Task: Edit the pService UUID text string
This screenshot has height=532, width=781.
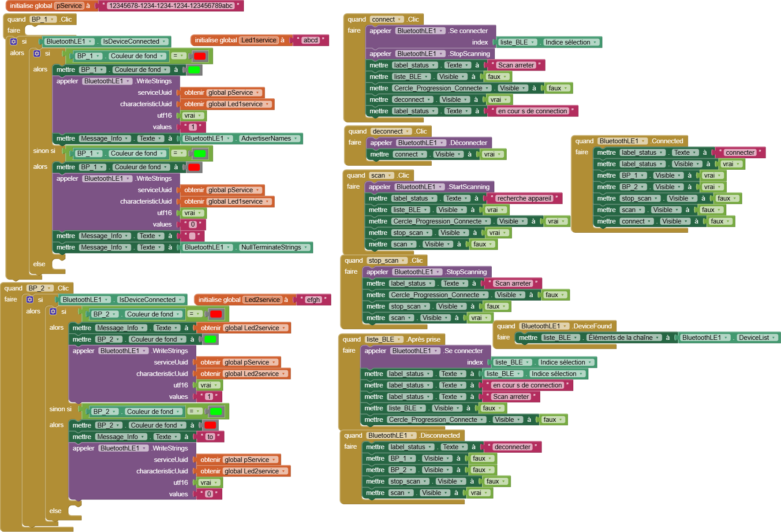Action: (171, 6)
